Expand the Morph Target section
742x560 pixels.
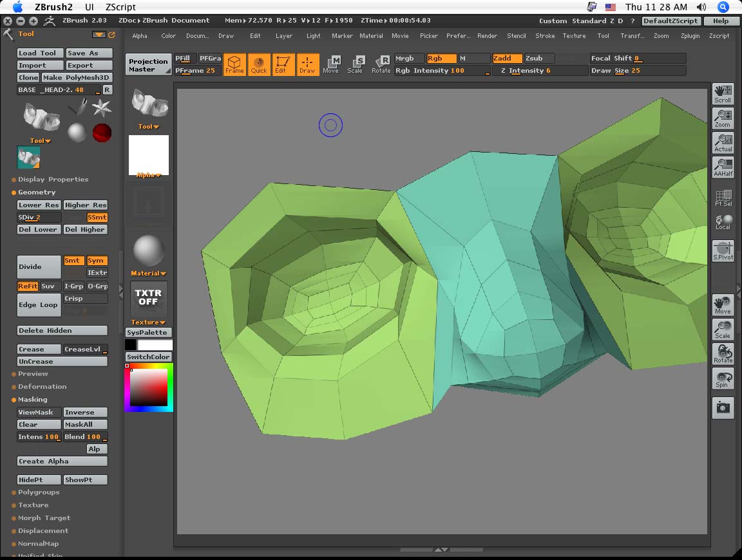tap(44, 518)
